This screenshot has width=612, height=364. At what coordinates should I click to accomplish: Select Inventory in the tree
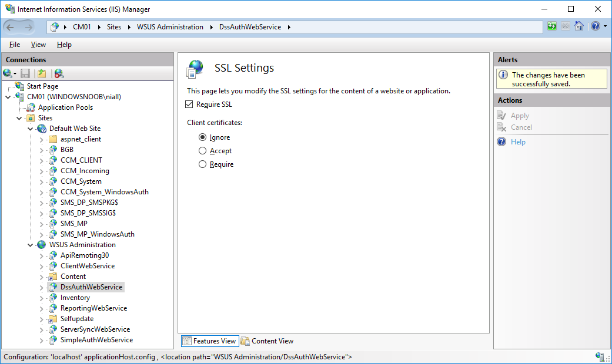pos(75,298)
